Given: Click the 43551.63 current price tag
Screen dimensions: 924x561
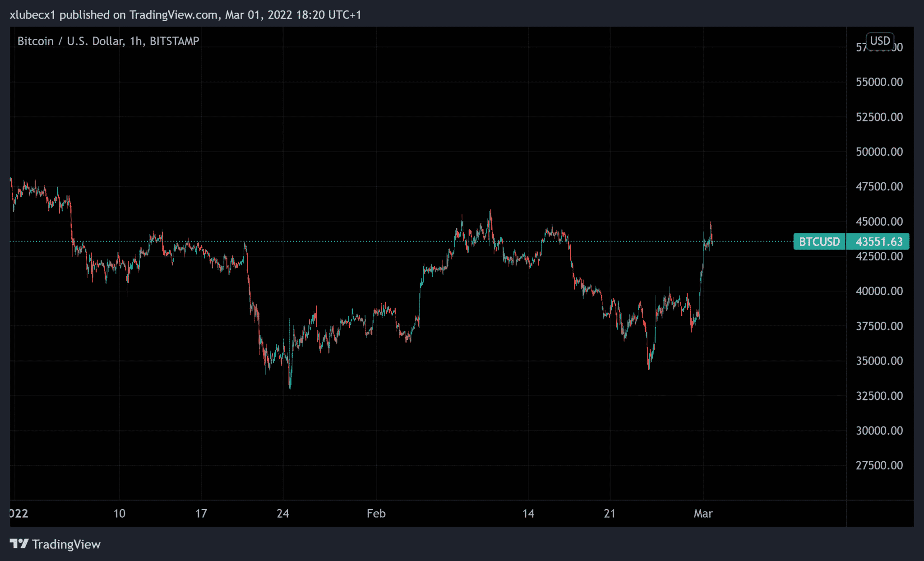Looking at the screenshot, I should tap(878, 241).
